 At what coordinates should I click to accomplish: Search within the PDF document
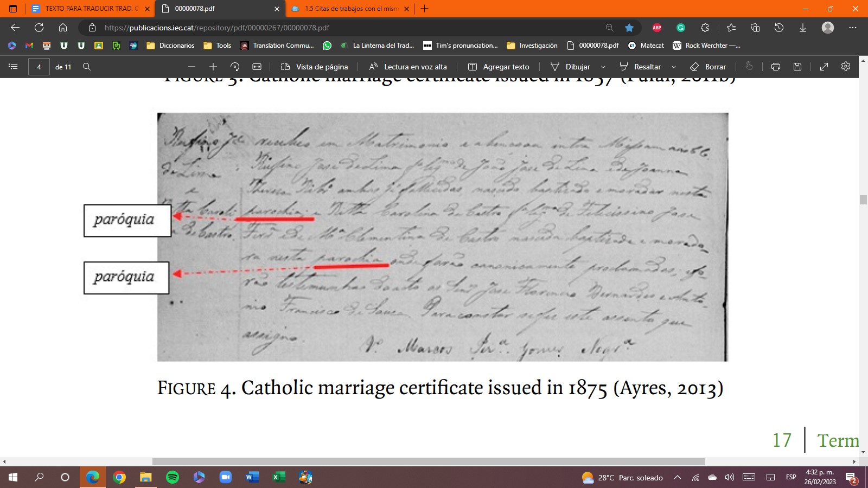point(87,67)
